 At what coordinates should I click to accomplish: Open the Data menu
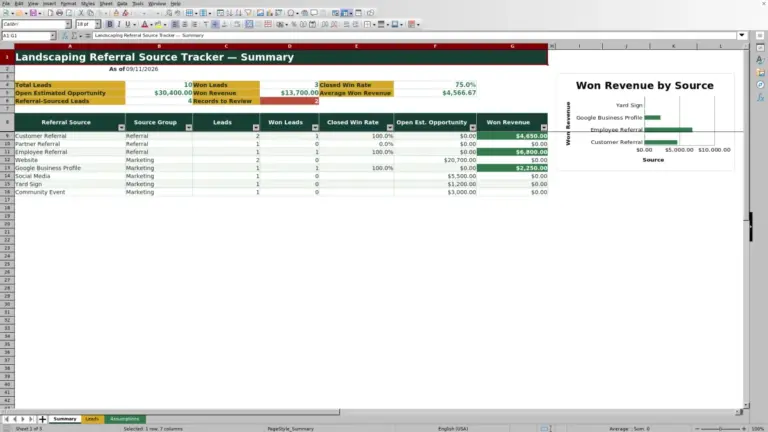click(122, 3)
